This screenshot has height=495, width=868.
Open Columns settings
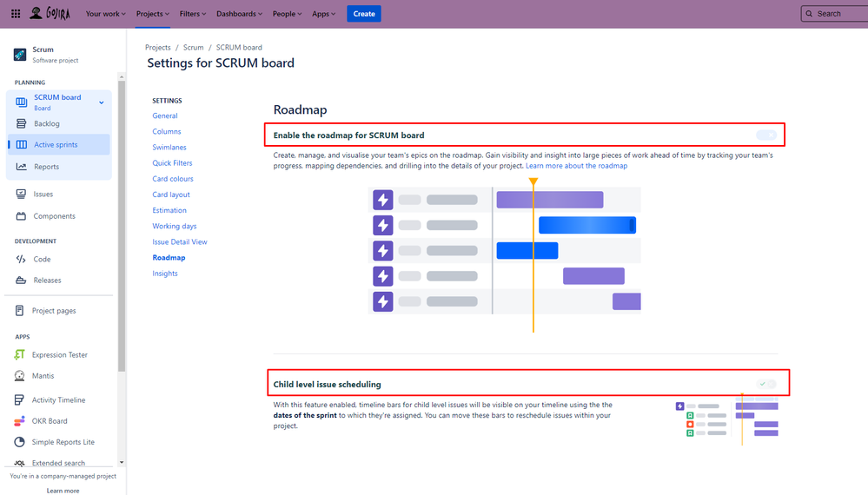[x=167, y=132]
